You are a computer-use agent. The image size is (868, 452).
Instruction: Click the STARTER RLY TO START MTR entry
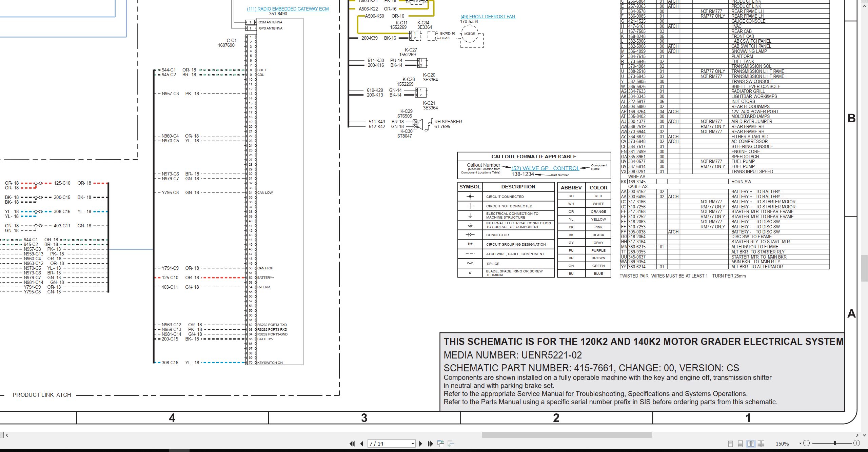(760, 242)
